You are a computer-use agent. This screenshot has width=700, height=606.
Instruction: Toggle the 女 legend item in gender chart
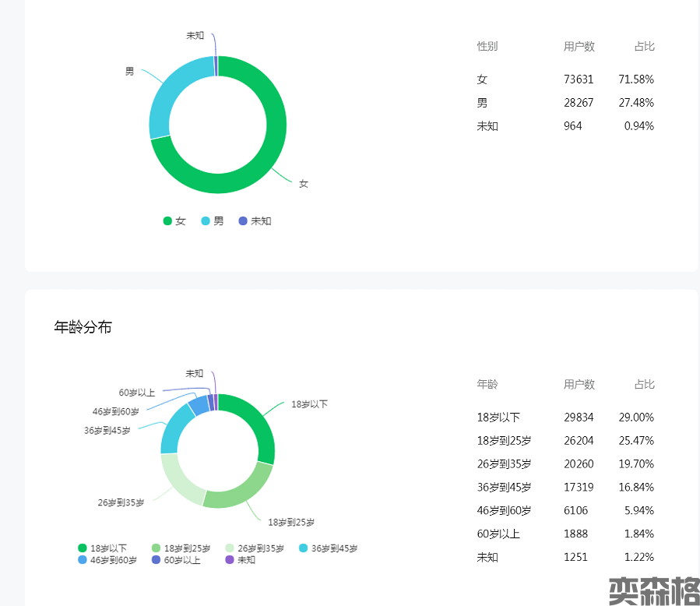174,221
